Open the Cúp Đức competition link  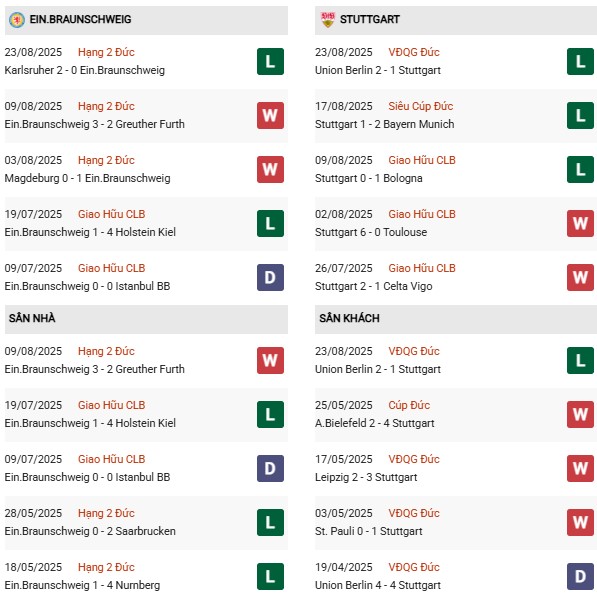(409, 405)
